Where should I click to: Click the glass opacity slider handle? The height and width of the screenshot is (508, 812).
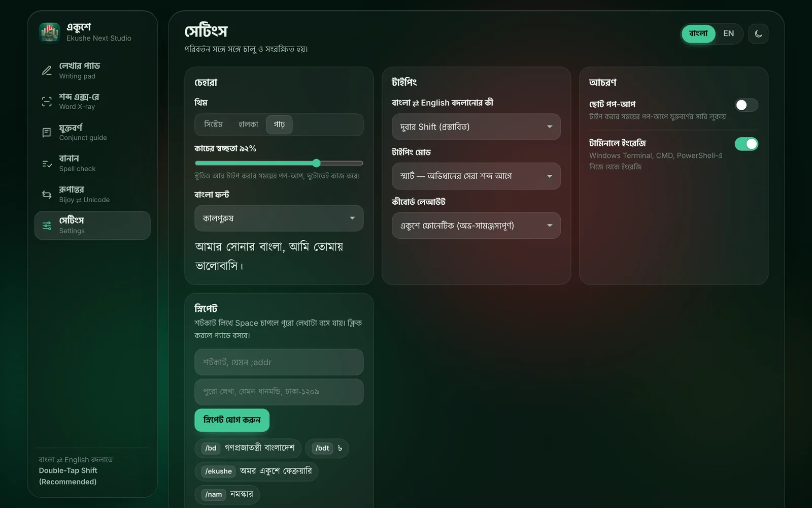(316, 163)
